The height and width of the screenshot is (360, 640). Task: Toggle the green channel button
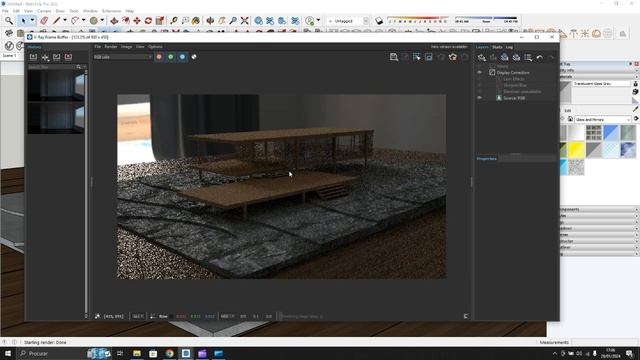(171, 57)
